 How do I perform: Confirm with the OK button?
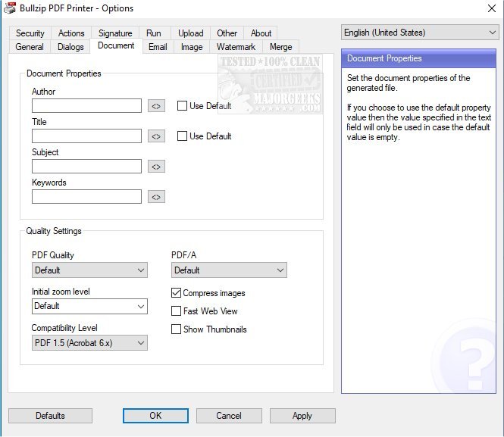coord(155,416)
